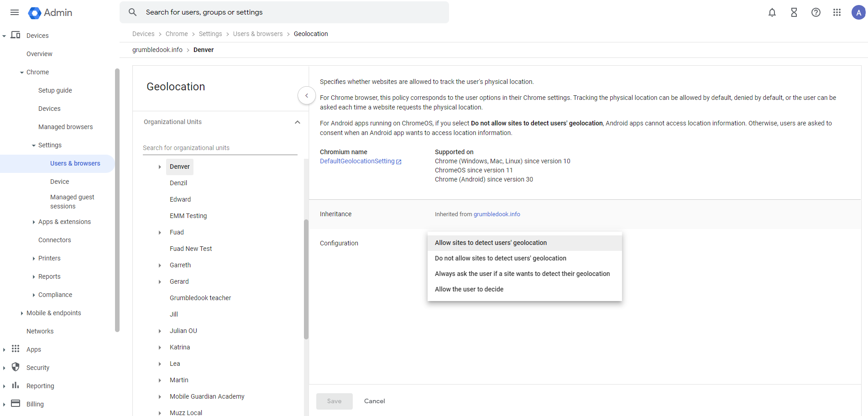Click the search magnifier icon
Screen dimensions: 868x416
[x=132, y=12]
